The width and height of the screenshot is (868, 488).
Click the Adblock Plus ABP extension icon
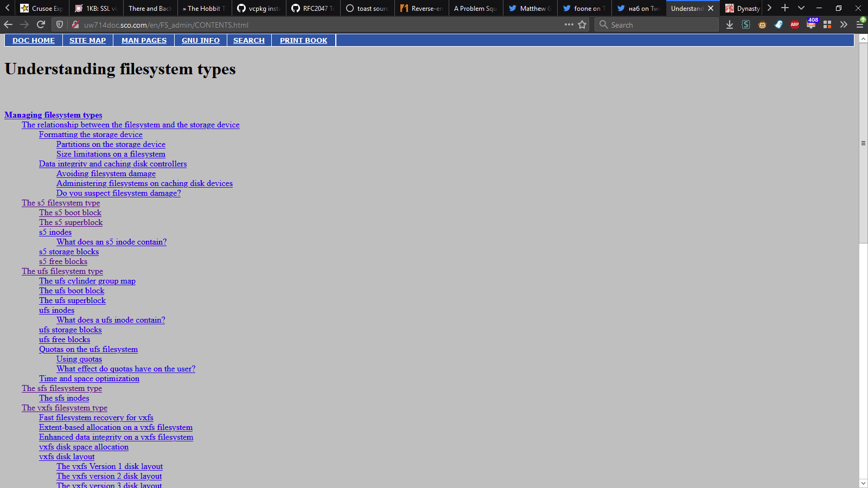[795, 24]
